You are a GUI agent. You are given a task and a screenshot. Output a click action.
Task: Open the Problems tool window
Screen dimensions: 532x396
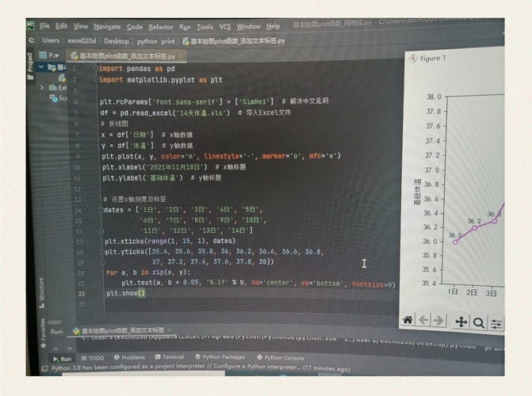[129, 357]
